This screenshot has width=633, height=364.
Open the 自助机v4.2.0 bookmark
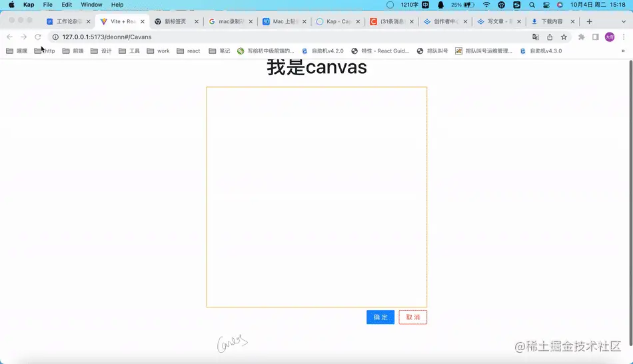[322, 51]
